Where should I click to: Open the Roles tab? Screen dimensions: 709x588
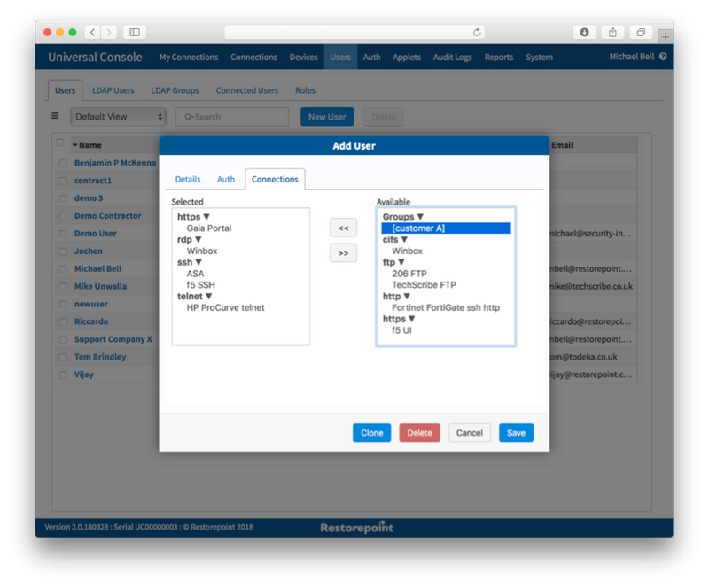pos(305,90)
